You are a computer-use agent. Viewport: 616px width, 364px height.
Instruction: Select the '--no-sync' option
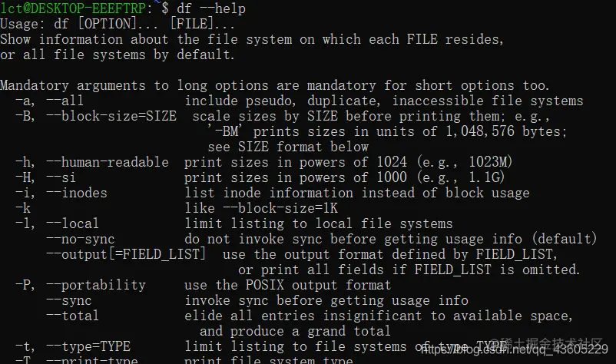click(x=81, y=239)
